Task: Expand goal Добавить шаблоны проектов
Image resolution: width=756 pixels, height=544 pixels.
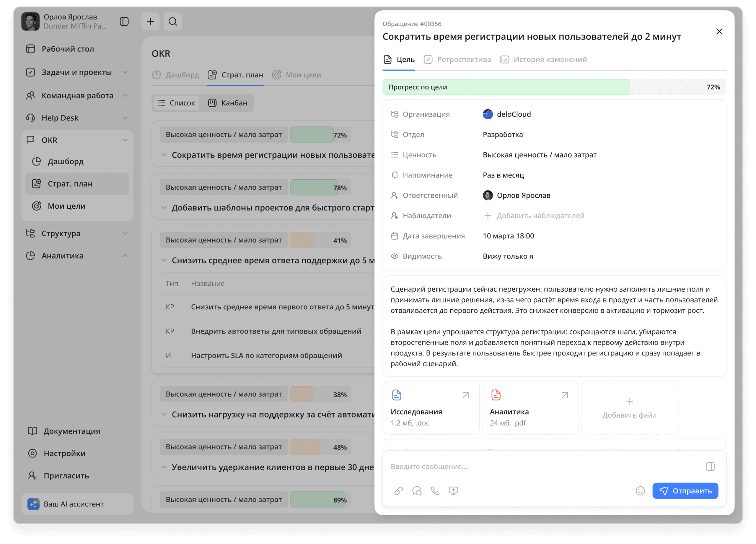Action: 163,207
